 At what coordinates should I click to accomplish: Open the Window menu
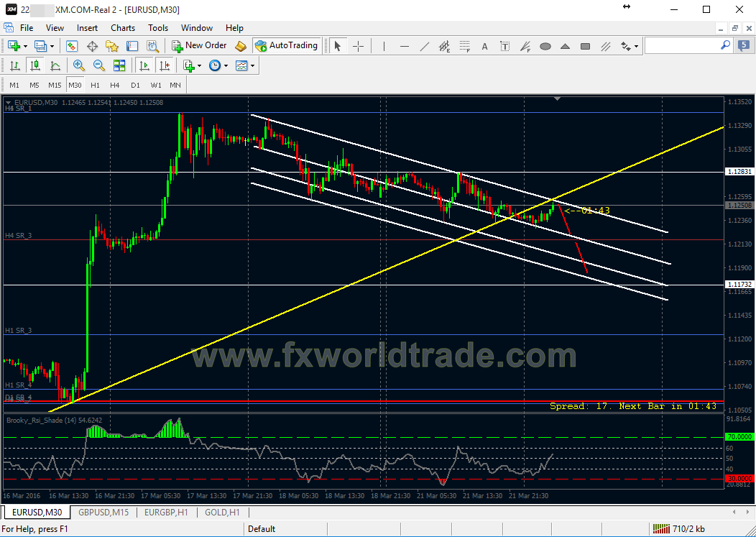point(197,28)
